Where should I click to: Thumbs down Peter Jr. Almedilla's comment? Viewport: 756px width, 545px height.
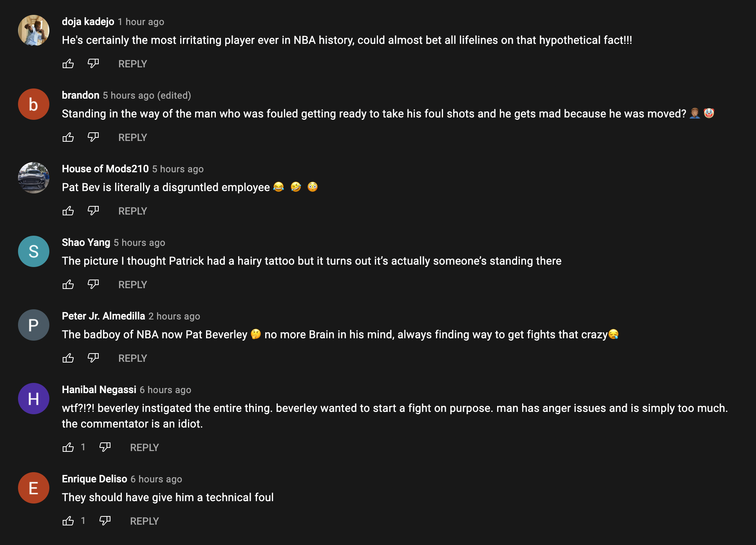pos(93,358)
